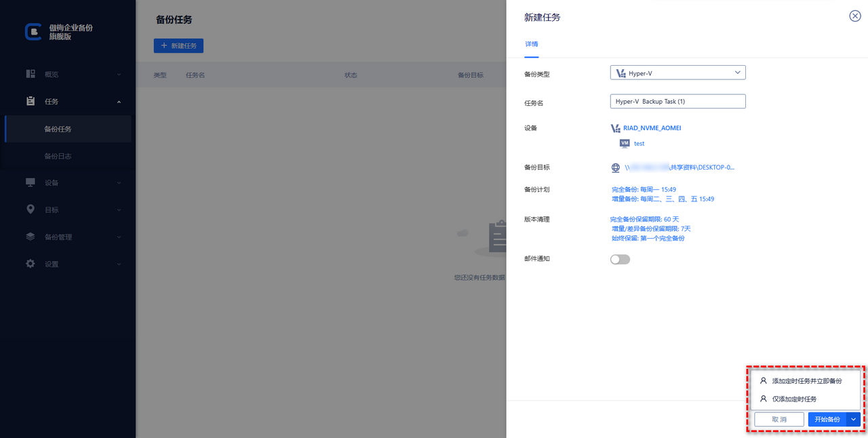Image resolution: width=868 pixels, height=438 pixels.
Task: Click the Hyper-V icon beside RIAD_NVME_AOMEI
Action: (616, 128)
